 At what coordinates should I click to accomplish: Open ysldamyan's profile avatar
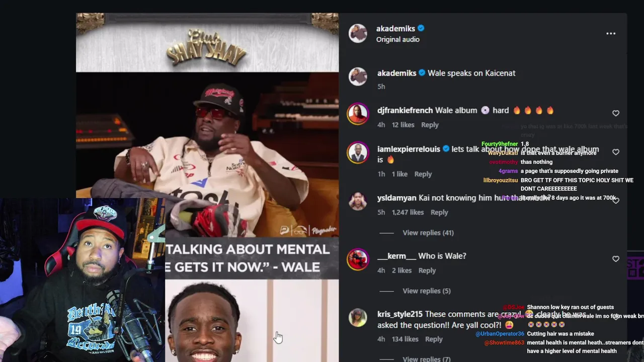tap(358, 201)
